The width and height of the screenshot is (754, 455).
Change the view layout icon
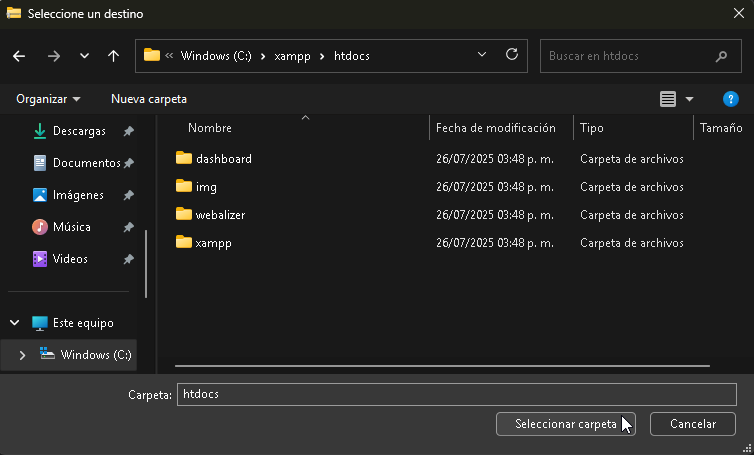coord(667,99)
